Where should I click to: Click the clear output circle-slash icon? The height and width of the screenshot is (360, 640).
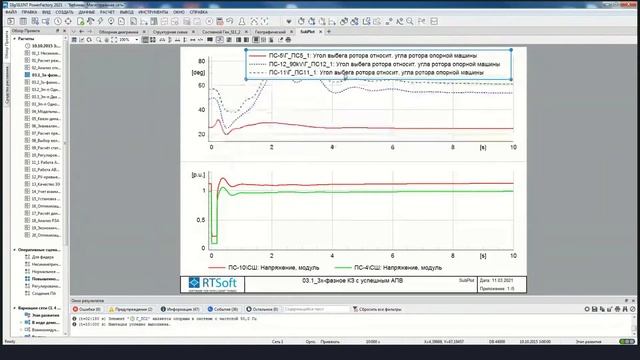point(633,309)
